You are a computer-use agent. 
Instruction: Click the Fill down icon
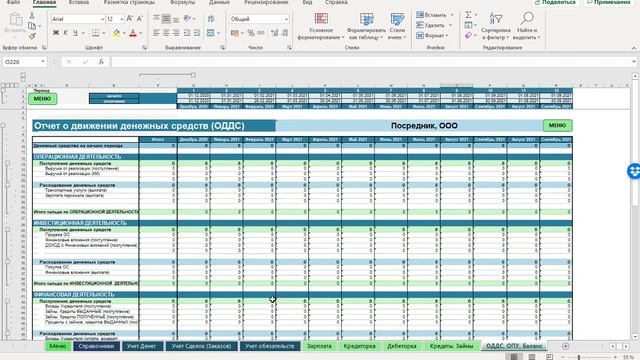(x=468, y=25)
